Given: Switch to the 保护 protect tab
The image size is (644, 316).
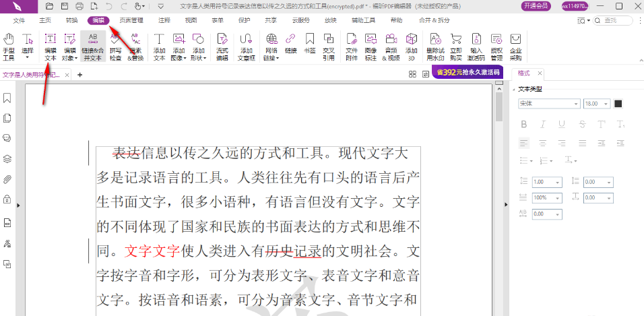Looking at the screenshot, I should click(244, 20).
